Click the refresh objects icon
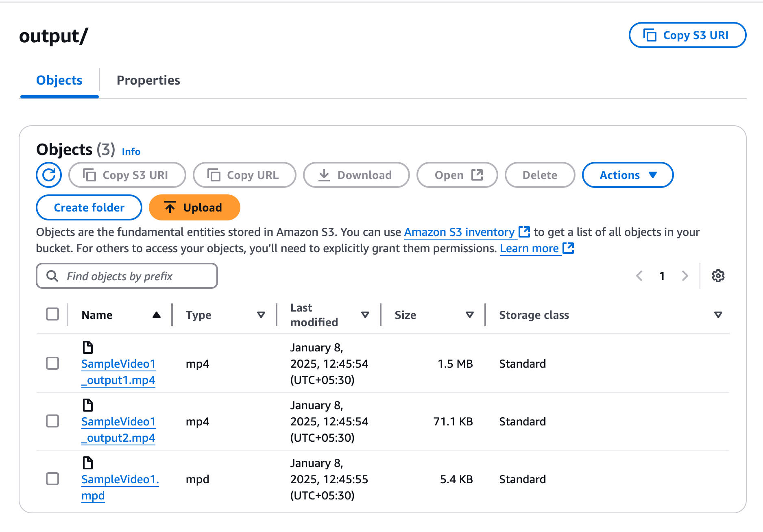Viewport: 763px width, 532px height. pos(49,175)
